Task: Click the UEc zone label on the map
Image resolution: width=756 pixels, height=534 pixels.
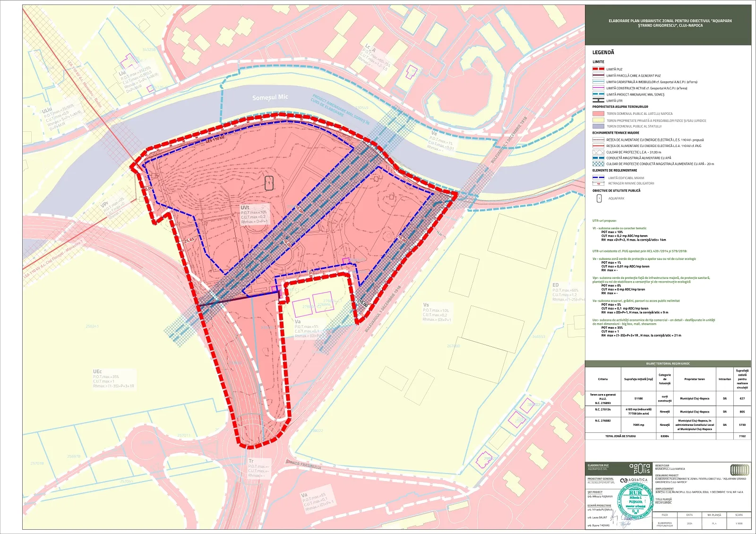Action: pos(97,372)
